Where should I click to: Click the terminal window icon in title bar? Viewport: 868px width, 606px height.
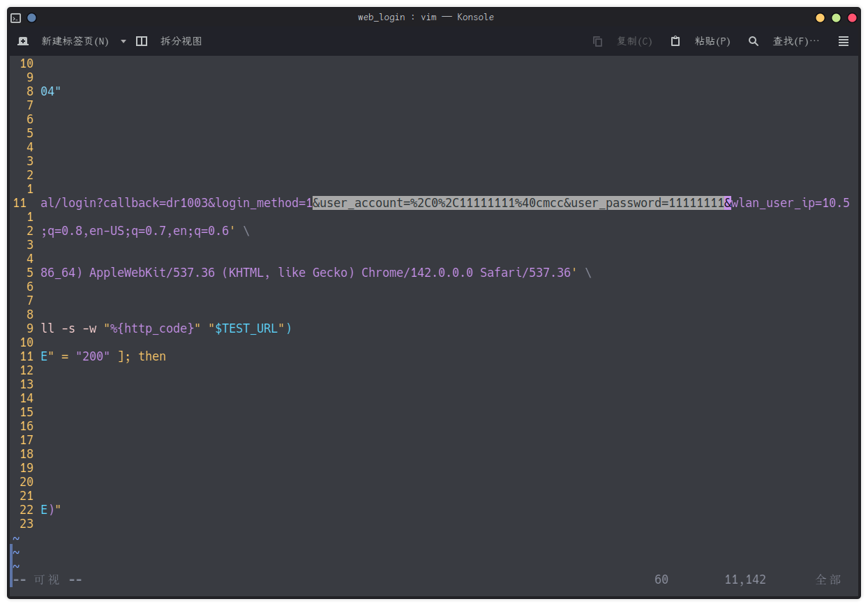[x=15, y=17]
